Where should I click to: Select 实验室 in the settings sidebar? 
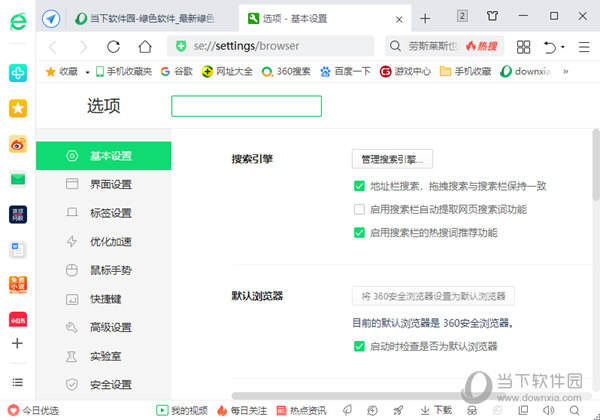pyautogui.click(x=103, y=357)
